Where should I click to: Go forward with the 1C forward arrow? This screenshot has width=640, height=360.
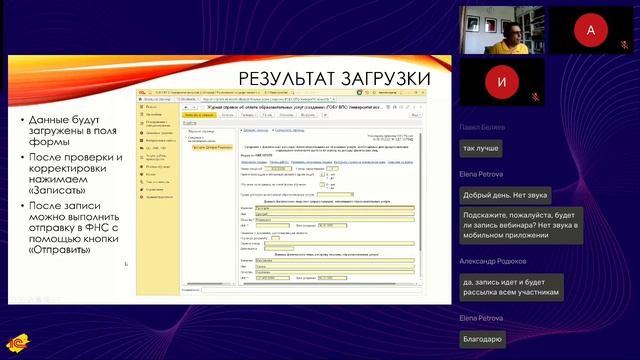click(194, 107)
